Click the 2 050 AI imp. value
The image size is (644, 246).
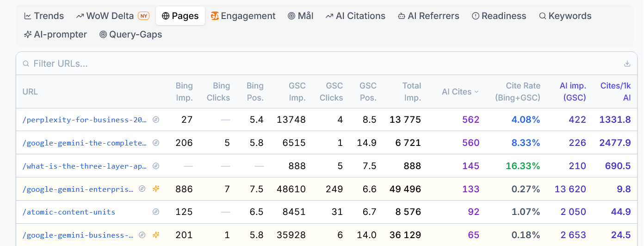coord(573,212)
